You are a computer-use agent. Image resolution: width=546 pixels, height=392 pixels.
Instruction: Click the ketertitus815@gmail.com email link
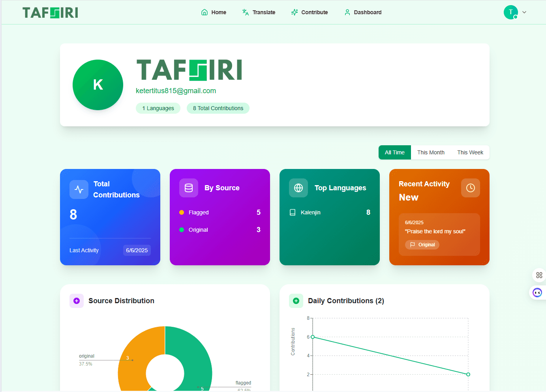click(176, 90)
